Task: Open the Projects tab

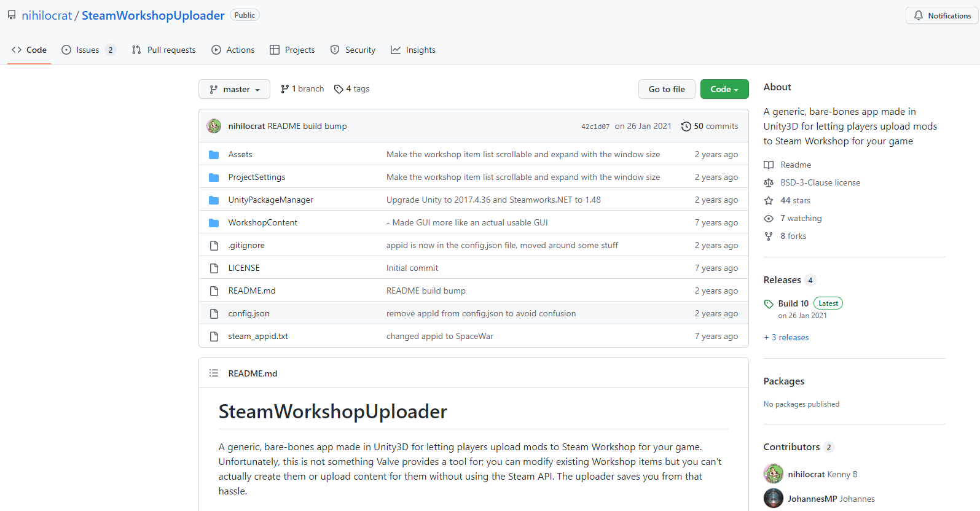Action: point(292,50)
